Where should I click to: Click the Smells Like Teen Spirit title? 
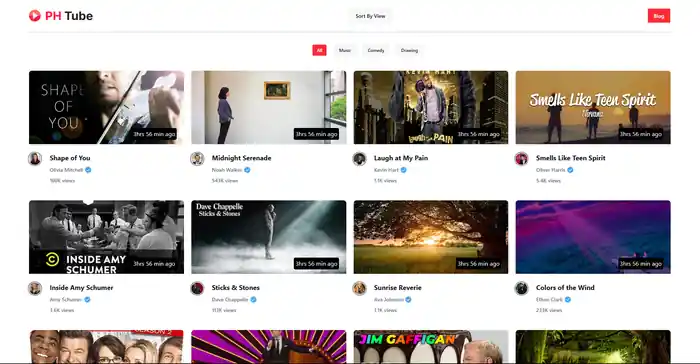[x=571, y=158]
